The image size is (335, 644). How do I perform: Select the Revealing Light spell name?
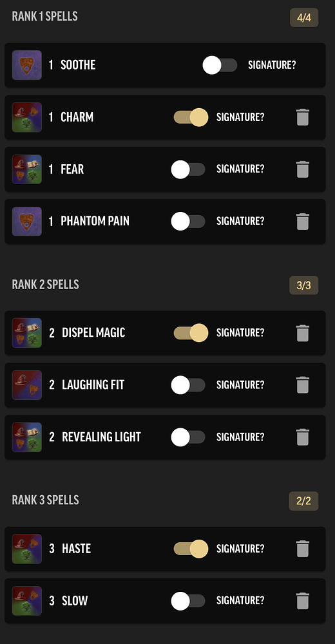pos(102,437)
